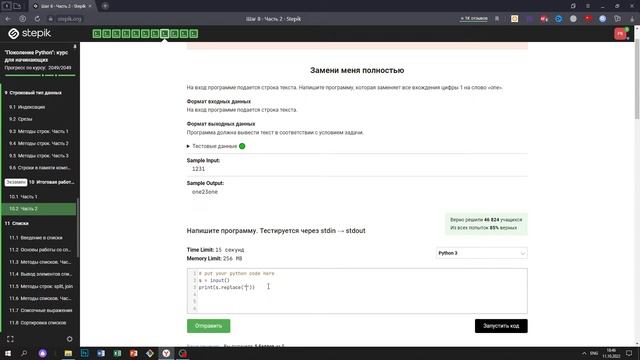
Task: Open the fifth lesson step square
Action: coord(136,34)
